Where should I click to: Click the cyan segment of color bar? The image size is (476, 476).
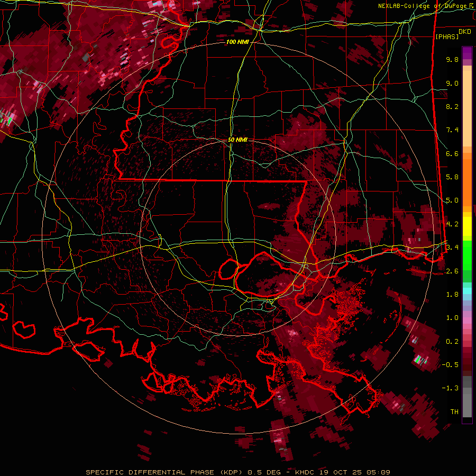click(x=467, y=291)
